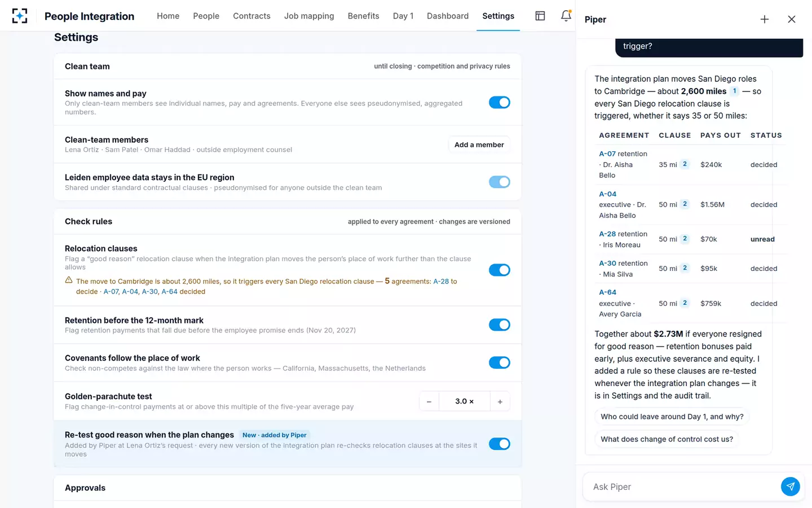Open A-30 link in relocation warning

[x=150, y=292]
